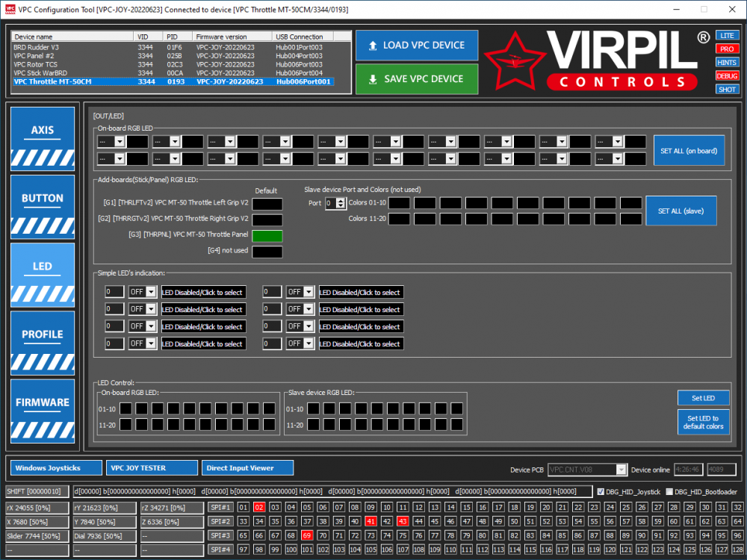Switch to the LED section

coord(43,275)
